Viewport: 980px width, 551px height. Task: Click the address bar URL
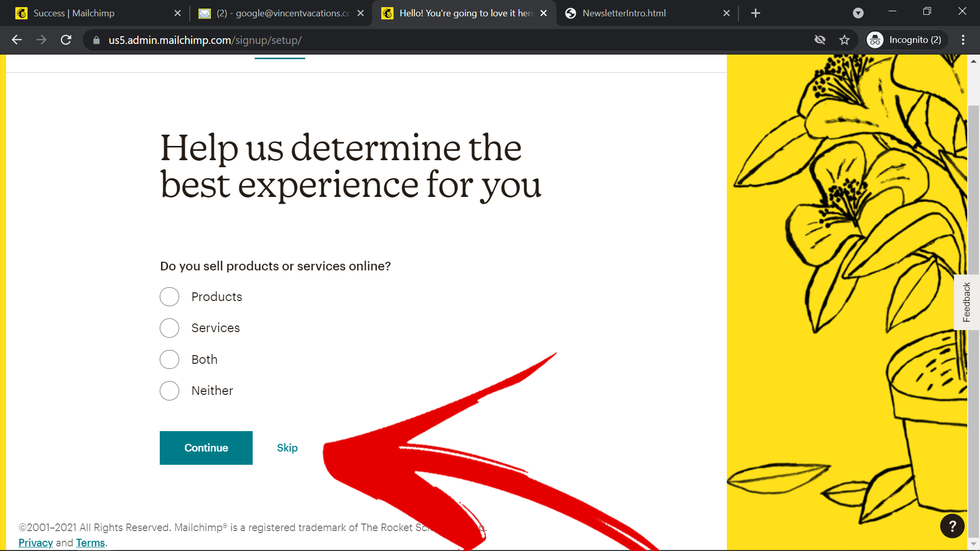coord(205,40)
